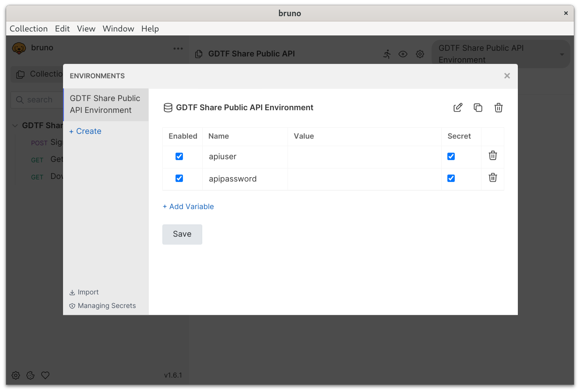Click + Create environment link
The image size is (580, 392).
(x=85, y=131)
